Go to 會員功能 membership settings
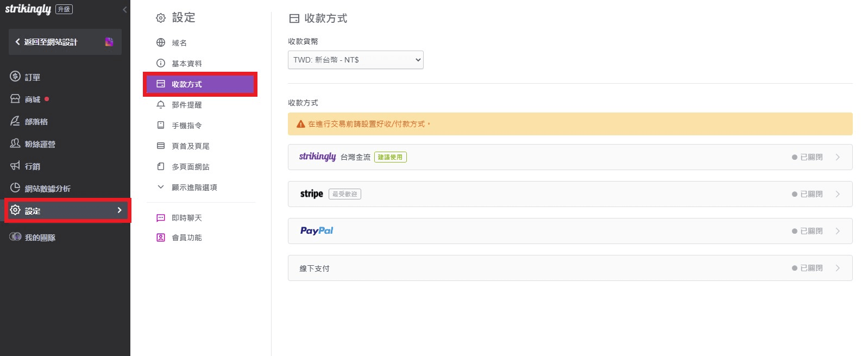Screen dimensions: 868x356 tap(186, 238)
